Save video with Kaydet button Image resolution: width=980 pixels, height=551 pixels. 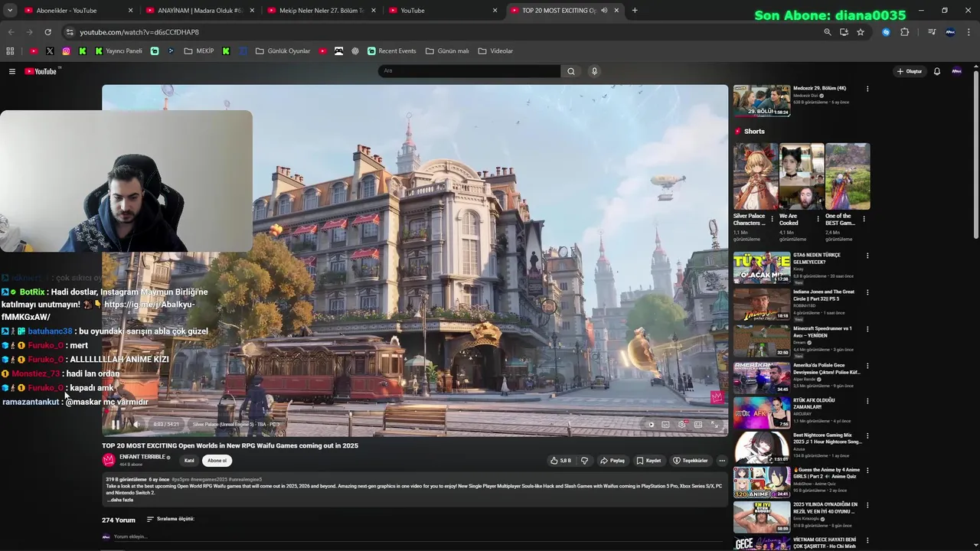(648, 461)
